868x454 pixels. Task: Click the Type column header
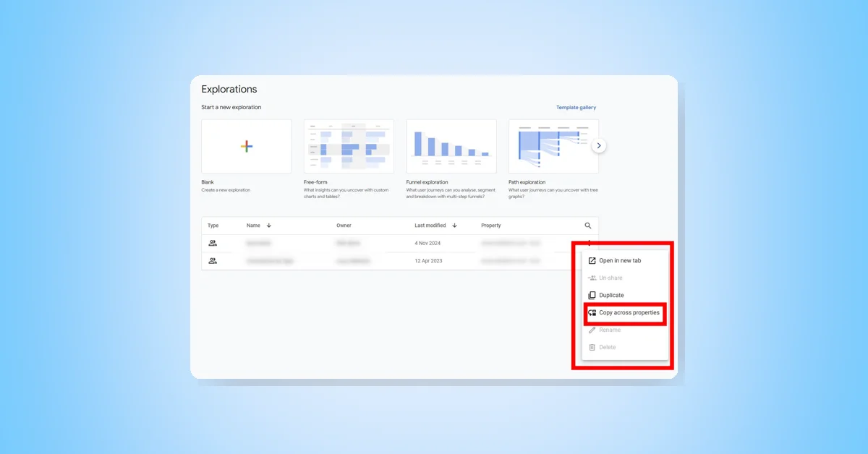tap(213, 226)
